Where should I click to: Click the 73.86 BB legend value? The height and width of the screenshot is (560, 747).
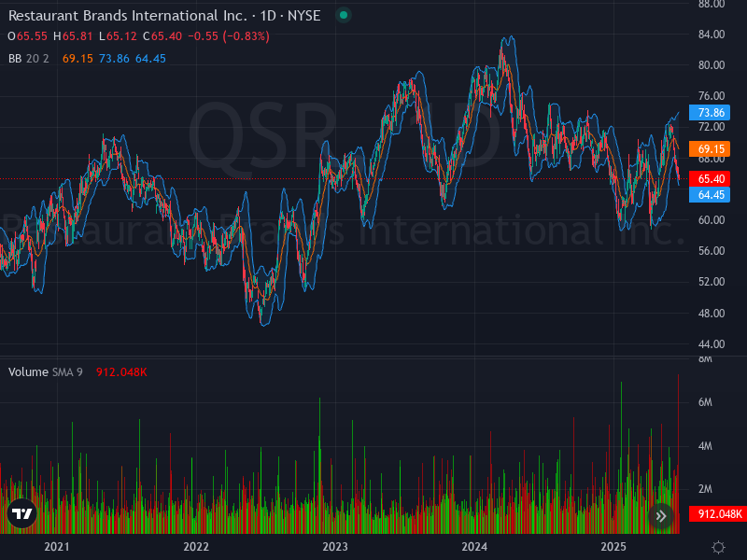pos(114,59)
